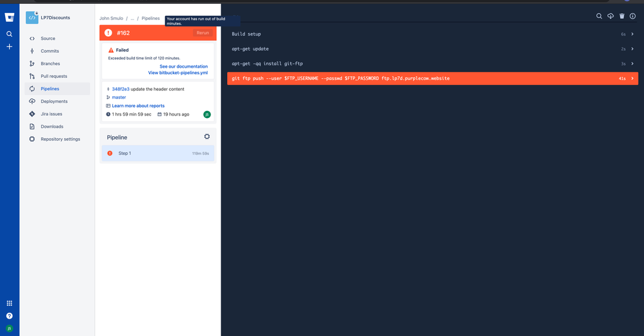Search the build log
The image size is (644, 336).
pyautogui.click(x=599, y=16)
